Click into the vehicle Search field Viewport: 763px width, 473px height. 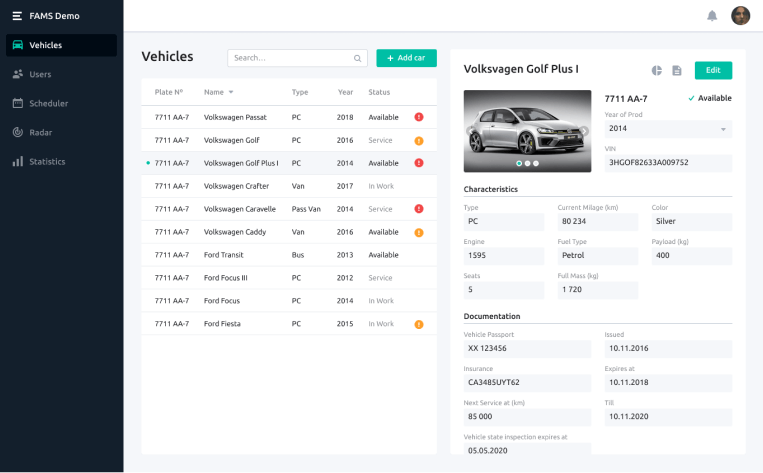[297, 58]
